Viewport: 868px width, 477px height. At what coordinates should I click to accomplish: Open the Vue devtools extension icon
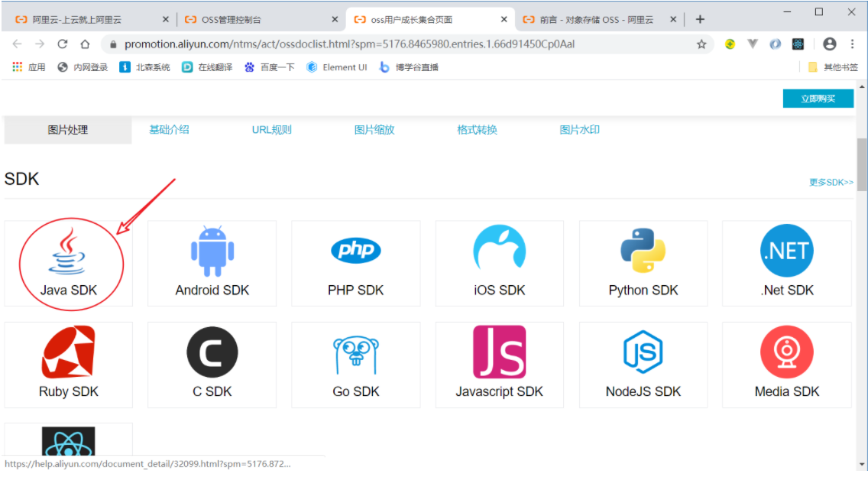click(x=753, y=44)
